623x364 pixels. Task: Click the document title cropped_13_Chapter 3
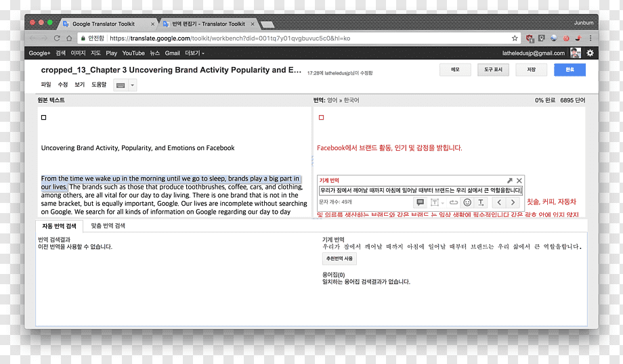tap(171, 70)
